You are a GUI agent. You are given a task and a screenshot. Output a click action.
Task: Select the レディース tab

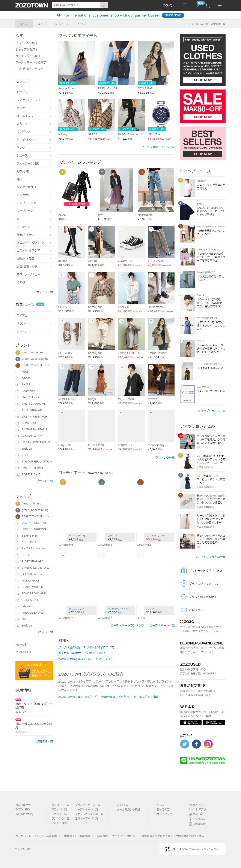click(x=62, y=24)
